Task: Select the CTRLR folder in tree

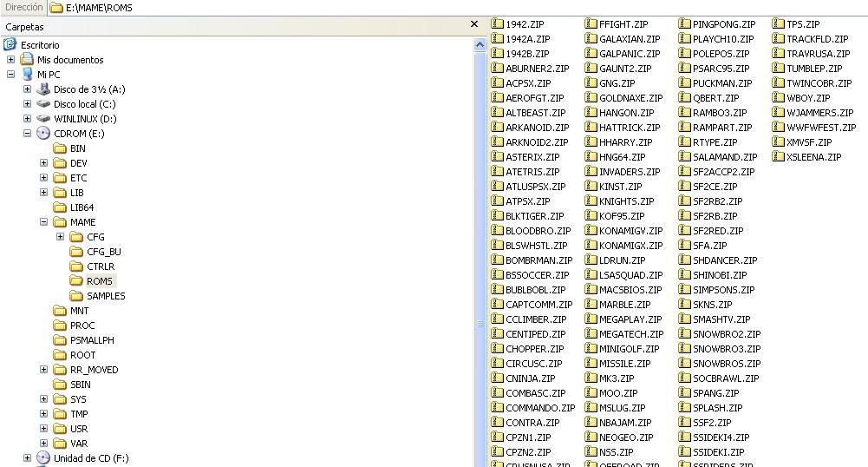Action: (101, 266)
